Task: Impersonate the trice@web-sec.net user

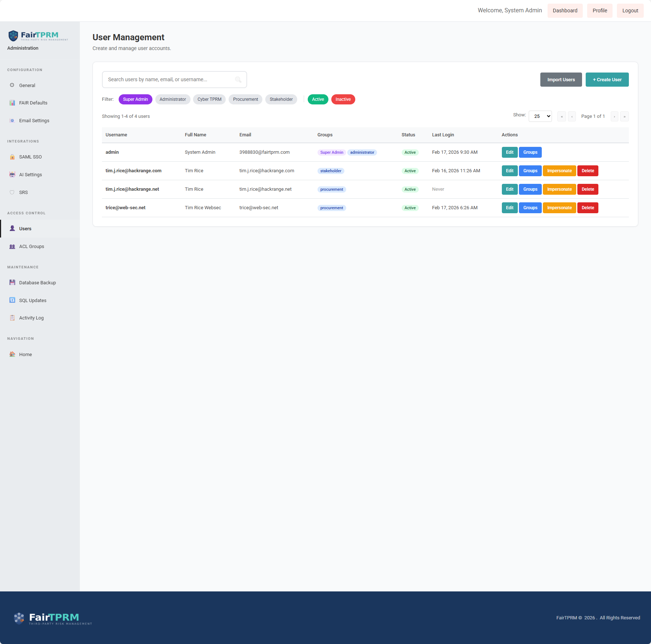Action: 559,208
